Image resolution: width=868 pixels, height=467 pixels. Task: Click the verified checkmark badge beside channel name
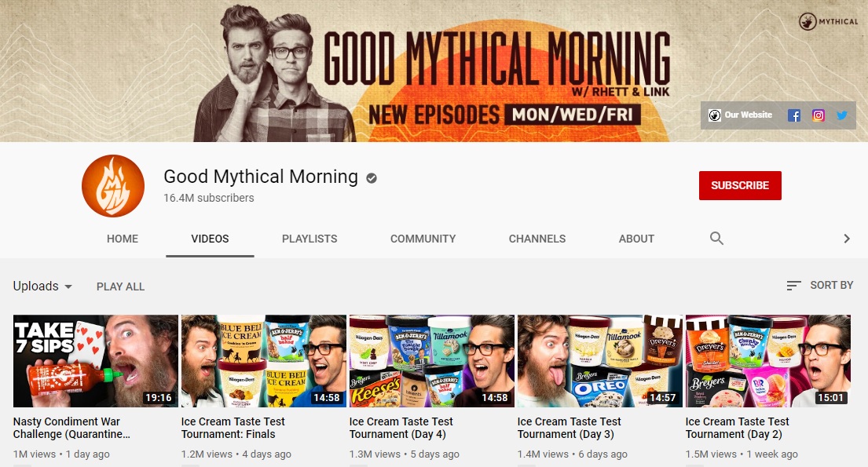click(372, 177)
